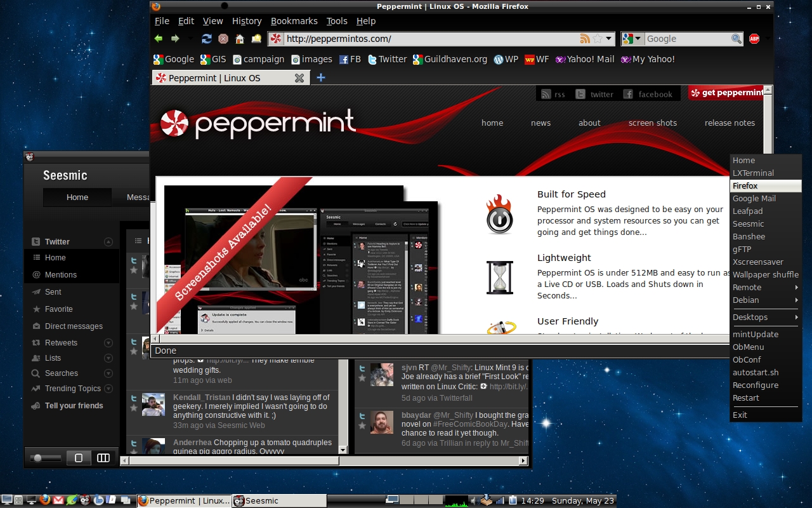Open Firefox's Home page button
This screenshot has height=508, width=812.
240,39
